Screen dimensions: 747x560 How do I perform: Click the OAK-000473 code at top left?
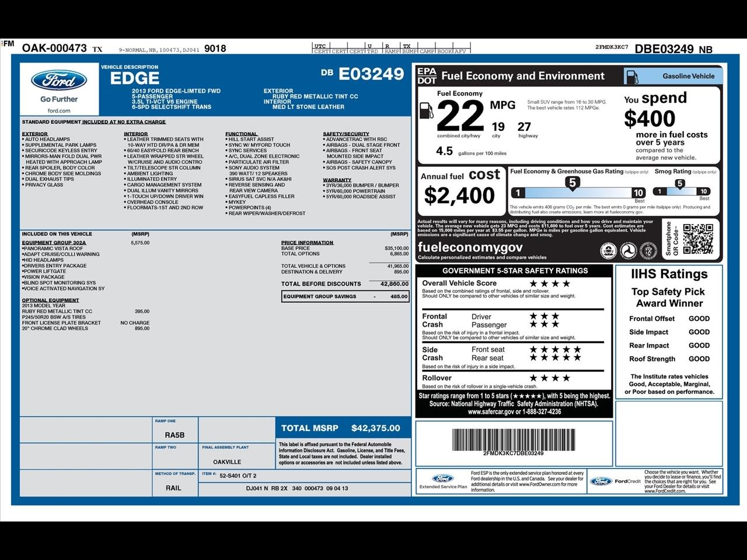click(x=54, y=48)
